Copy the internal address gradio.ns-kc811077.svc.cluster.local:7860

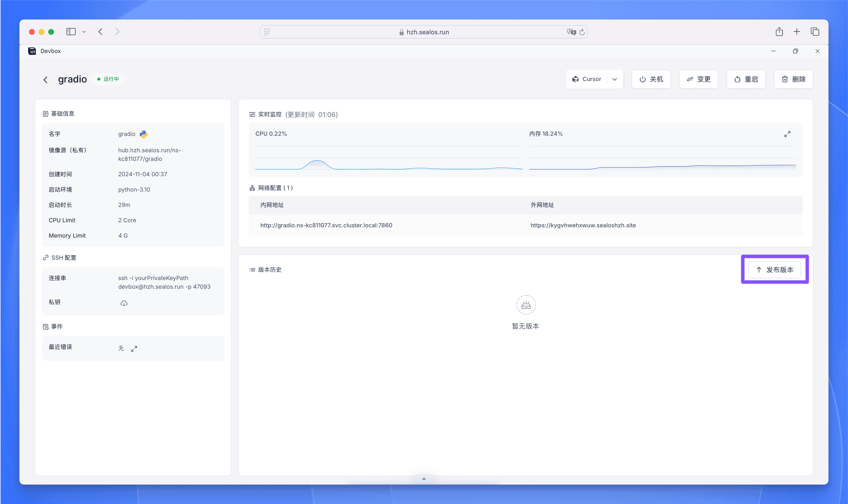[326, 225]
